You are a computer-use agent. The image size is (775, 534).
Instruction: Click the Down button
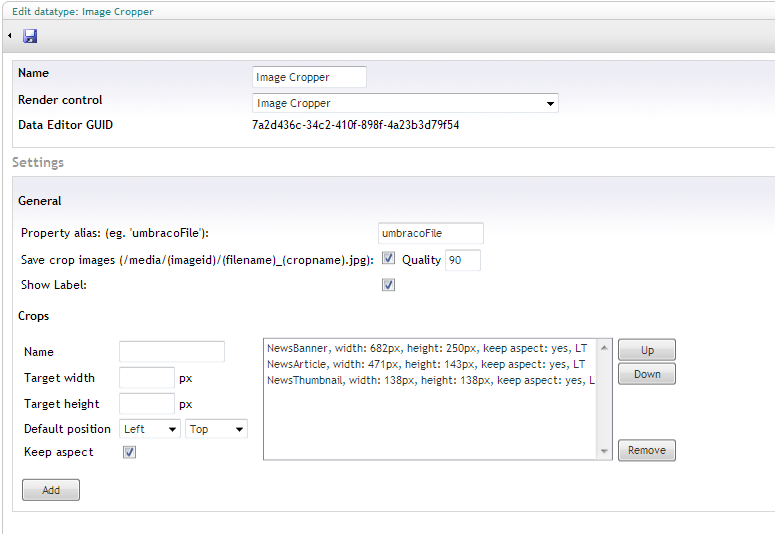(646, 374)
